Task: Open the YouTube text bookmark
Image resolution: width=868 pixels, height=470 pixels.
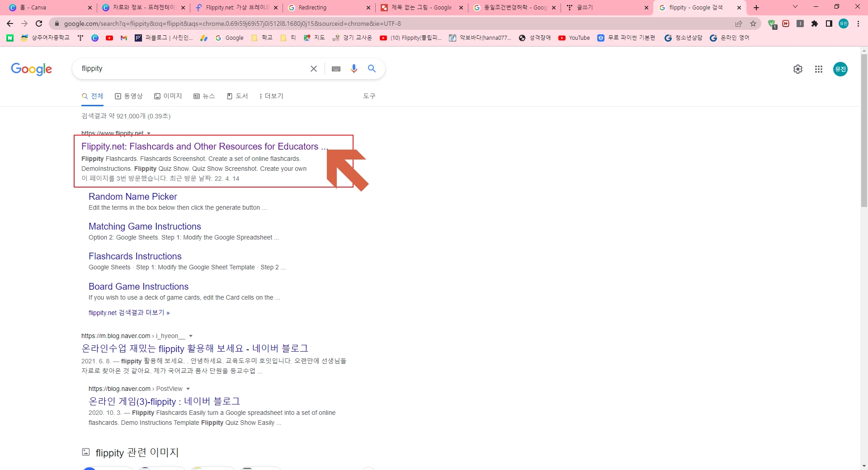Action: click(x=574, y=38)
